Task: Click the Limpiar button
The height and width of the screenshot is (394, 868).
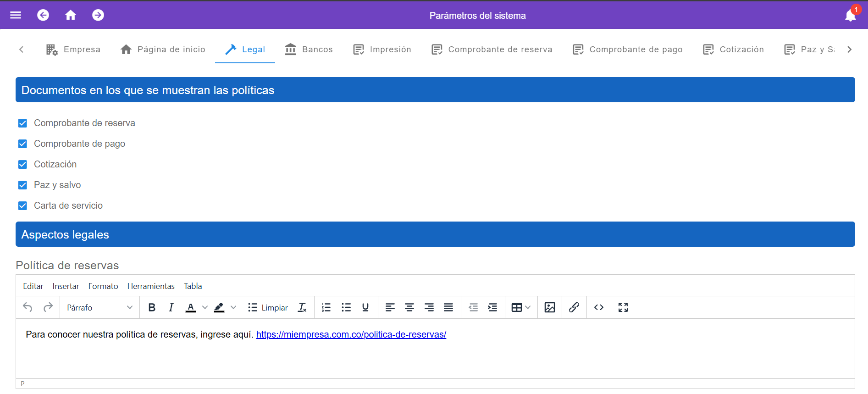Action: (268, 307)
